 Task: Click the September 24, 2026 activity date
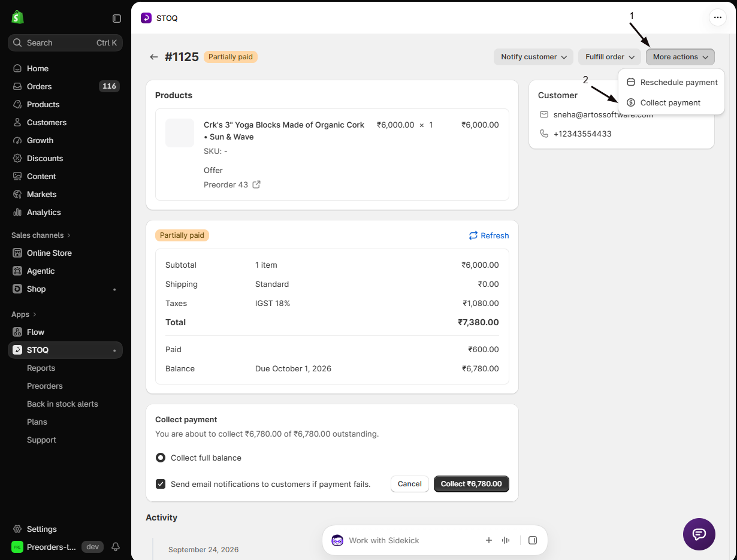[203, 549]
